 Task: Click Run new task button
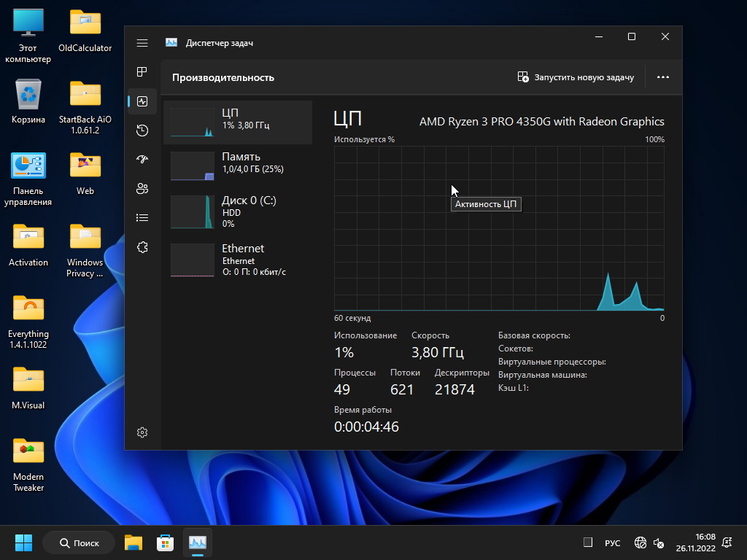click(x=576, y=77)
